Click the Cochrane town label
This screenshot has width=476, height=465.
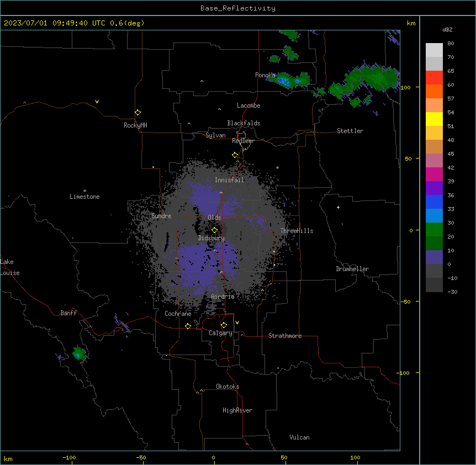point(178,314)
